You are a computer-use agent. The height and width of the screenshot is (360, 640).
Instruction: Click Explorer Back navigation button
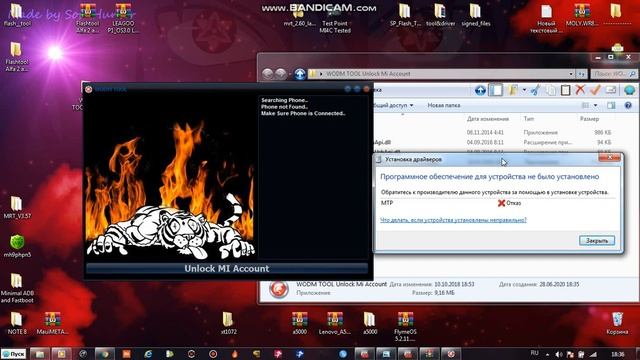click(x=267, y=74)
